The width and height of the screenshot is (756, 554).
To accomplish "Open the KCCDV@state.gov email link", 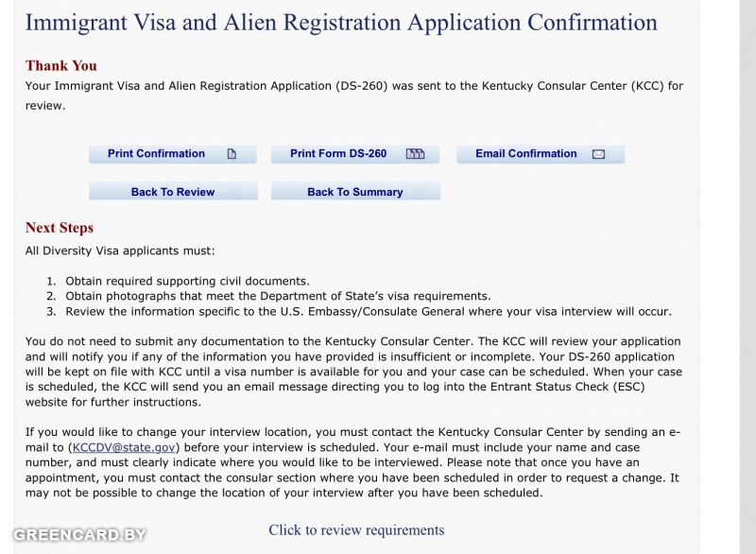I will pos(125,447).
